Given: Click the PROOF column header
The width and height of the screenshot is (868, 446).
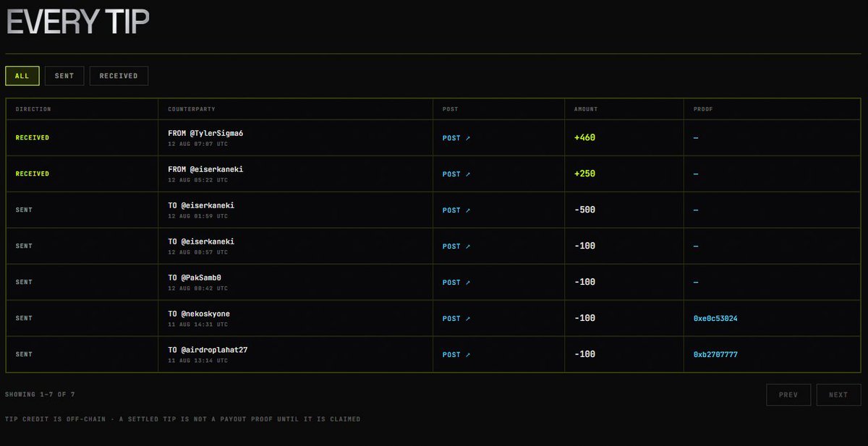Looking at the screenshot, I should pyautogui.click(x=703, y=109).
